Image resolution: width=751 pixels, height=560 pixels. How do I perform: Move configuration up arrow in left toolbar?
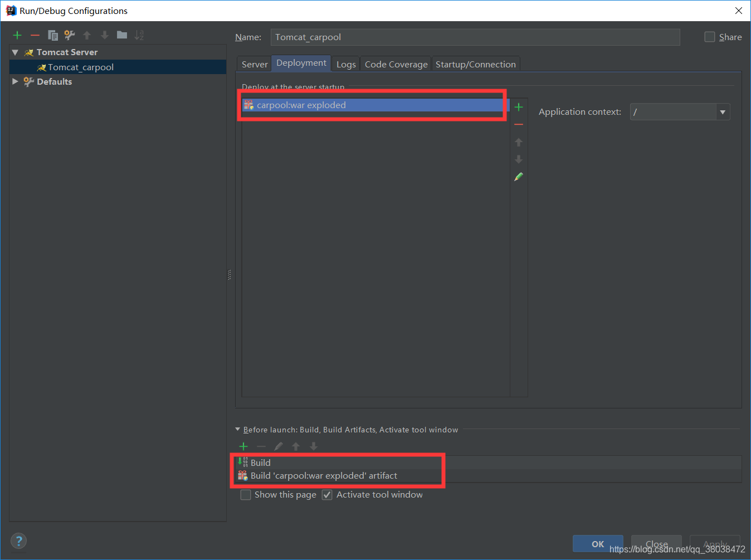coord(87,35)
